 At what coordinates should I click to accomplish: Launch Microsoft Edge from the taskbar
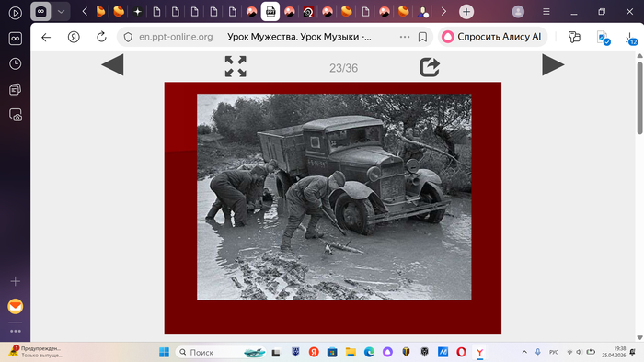pyautogui.click(x=369, y=352)
